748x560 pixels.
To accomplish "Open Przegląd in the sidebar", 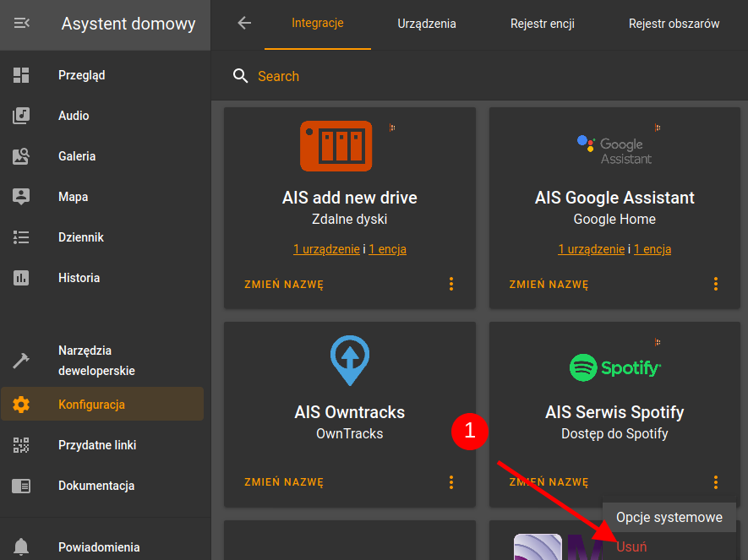I will [x=102, y=75].
